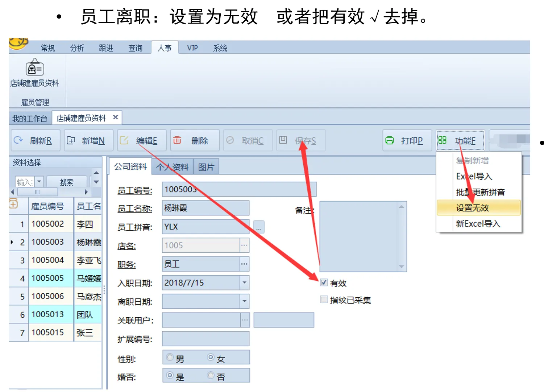The image size is (544, 392).
Task: Open the 功能F function menu icon
Action: pyautogui.click(x=443, y=140)
